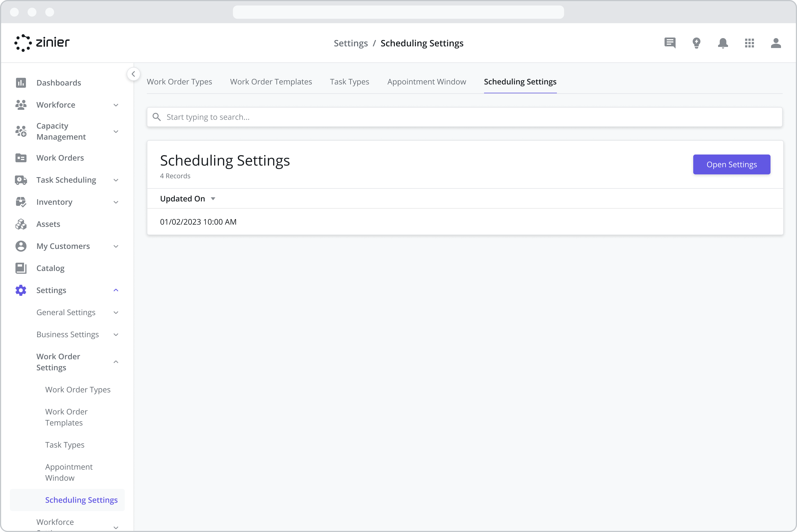Collapse the Settings menu chevron
This screenshot has width=797, height=532.
click(x=116, y=290)
